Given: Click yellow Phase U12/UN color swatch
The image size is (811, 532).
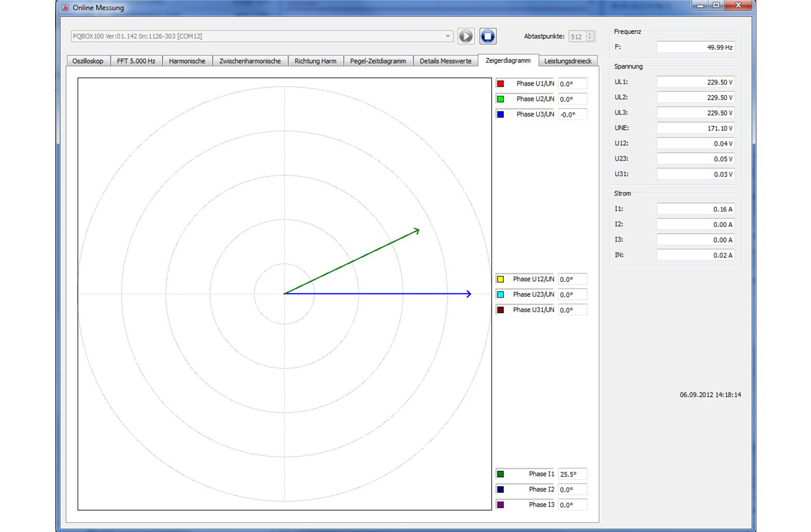Looking at the screenshot, I should [x=501, y=279].
